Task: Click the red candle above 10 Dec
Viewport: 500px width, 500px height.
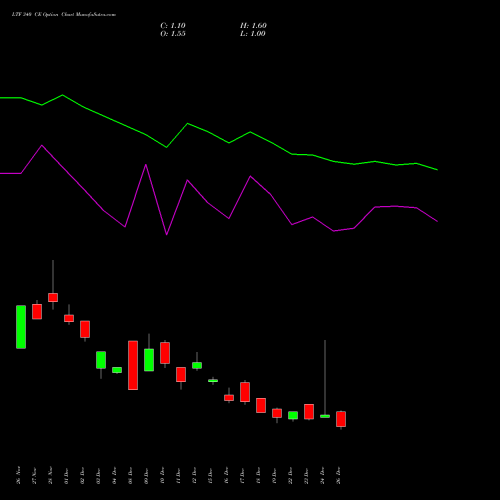Action: click(165, 353)
